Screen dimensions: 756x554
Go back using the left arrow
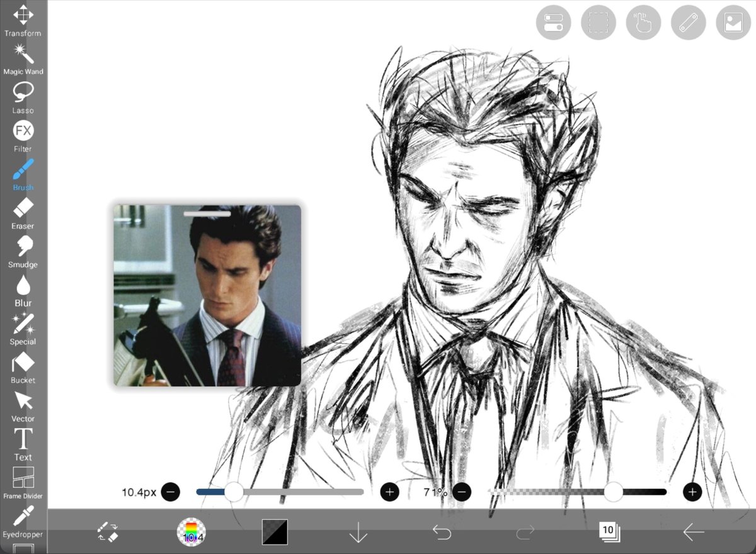coord(693,532)
